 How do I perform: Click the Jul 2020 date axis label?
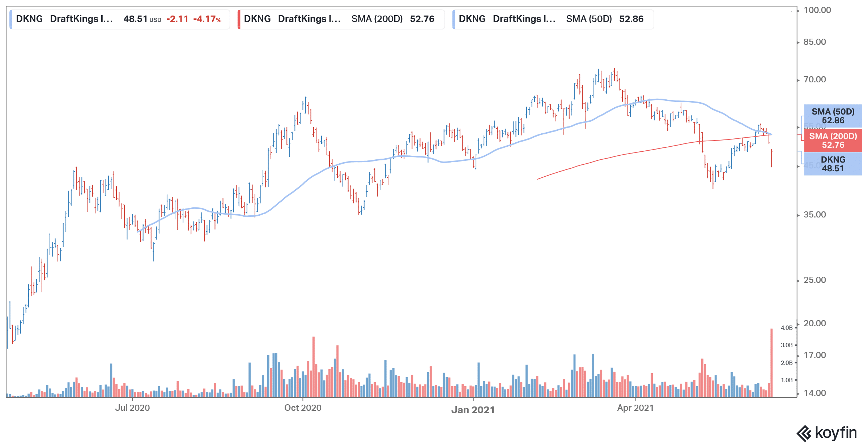tap(132, 408)
